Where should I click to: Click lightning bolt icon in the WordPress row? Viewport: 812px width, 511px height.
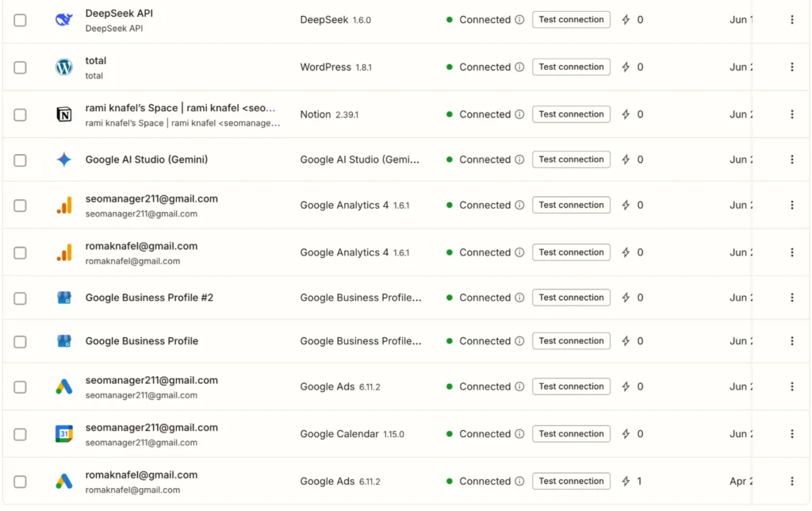click(x=626, y=67)
